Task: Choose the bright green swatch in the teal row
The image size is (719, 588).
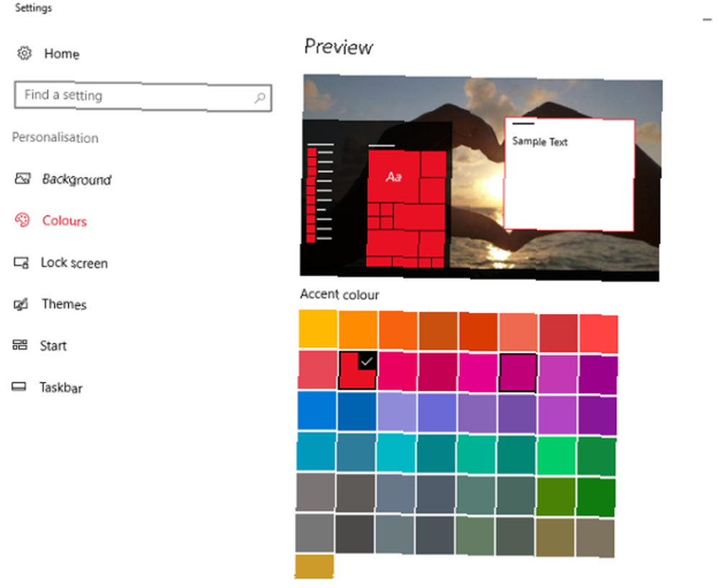Action: coord(557,456)
